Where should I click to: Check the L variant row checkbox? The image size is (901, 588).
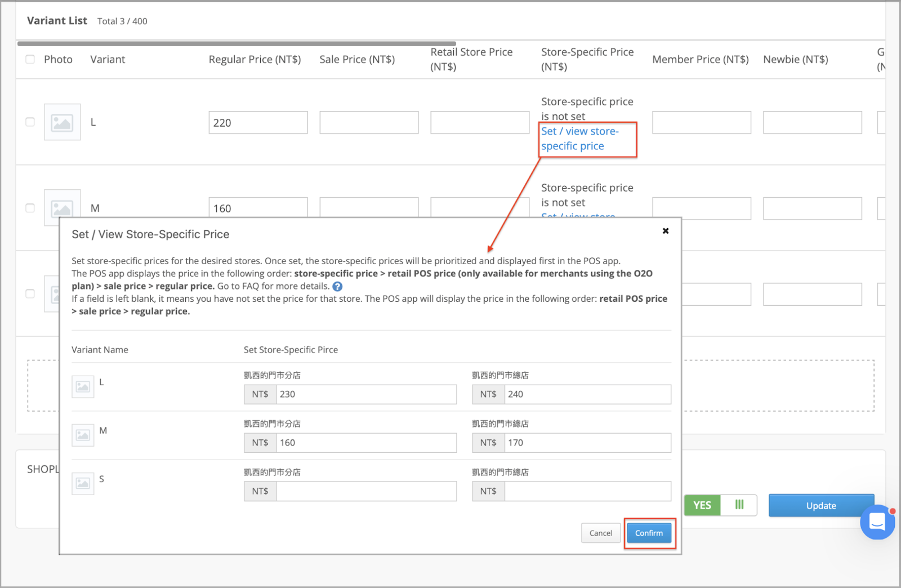pos(30,122)
